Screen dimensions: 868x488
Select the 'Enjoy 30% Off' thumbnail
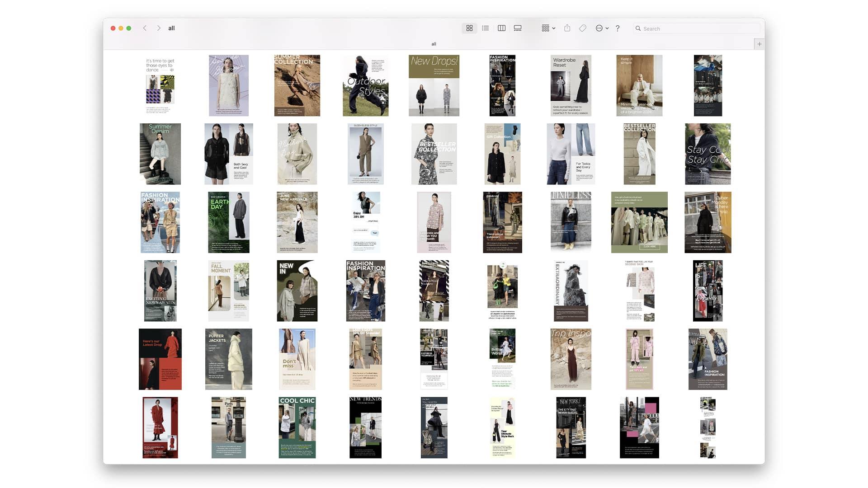pyautogui.click(x=366, y=222)
